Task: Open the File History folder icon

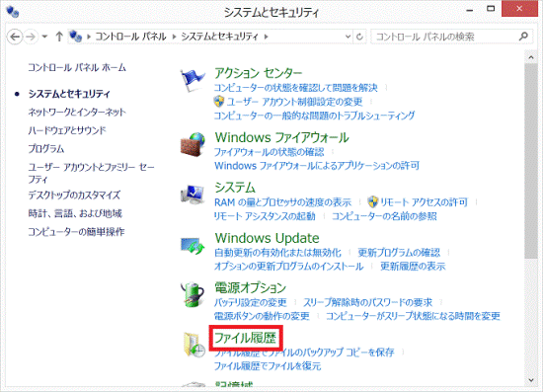Action: point(194,345)
